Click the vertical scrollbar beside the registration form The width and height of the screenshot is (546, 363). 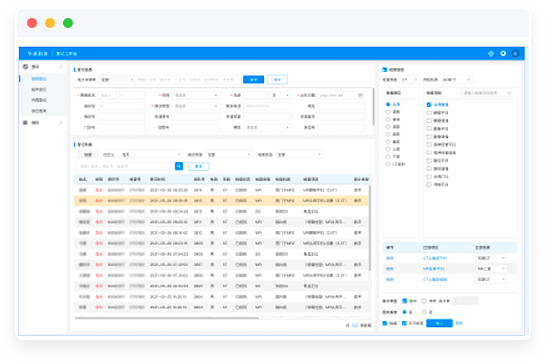pos(374,107)
